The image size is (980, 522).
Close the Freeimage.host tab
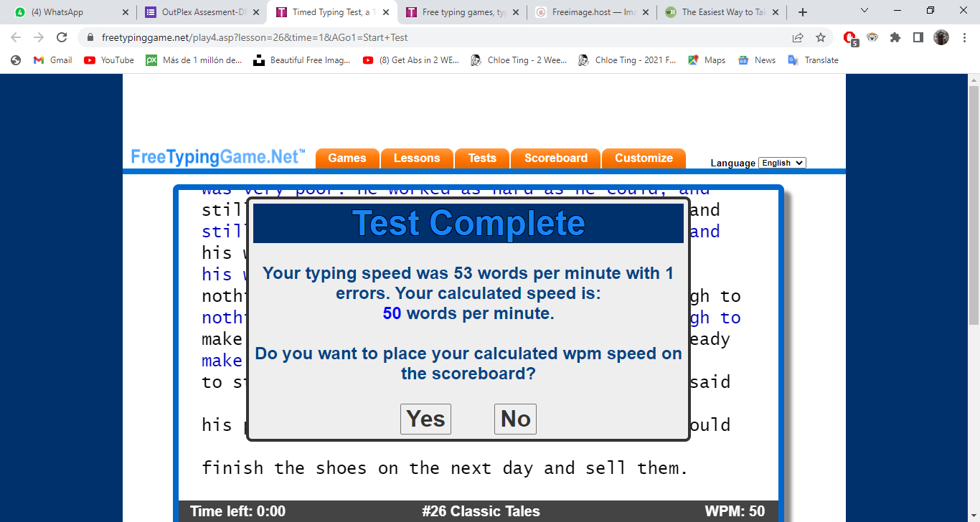pyautogui.click(x=645, y=12)
